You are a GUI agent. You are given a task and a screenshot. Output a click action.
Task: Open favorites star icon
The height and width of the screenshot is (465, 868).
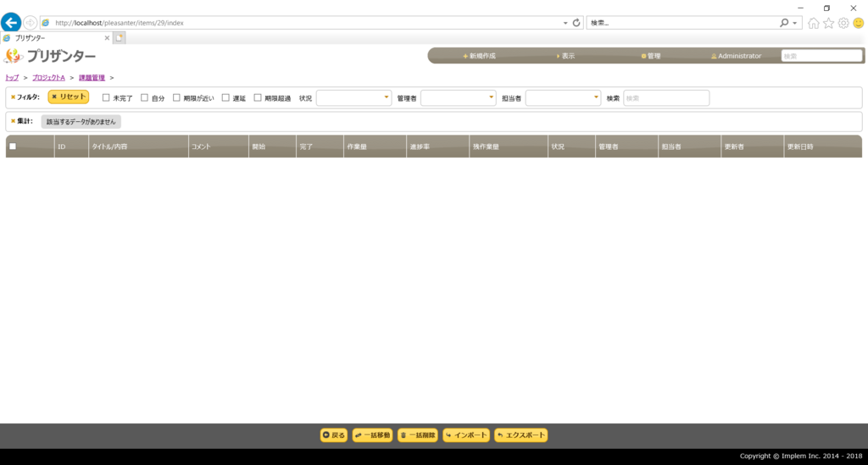click(x=828, y=23)
